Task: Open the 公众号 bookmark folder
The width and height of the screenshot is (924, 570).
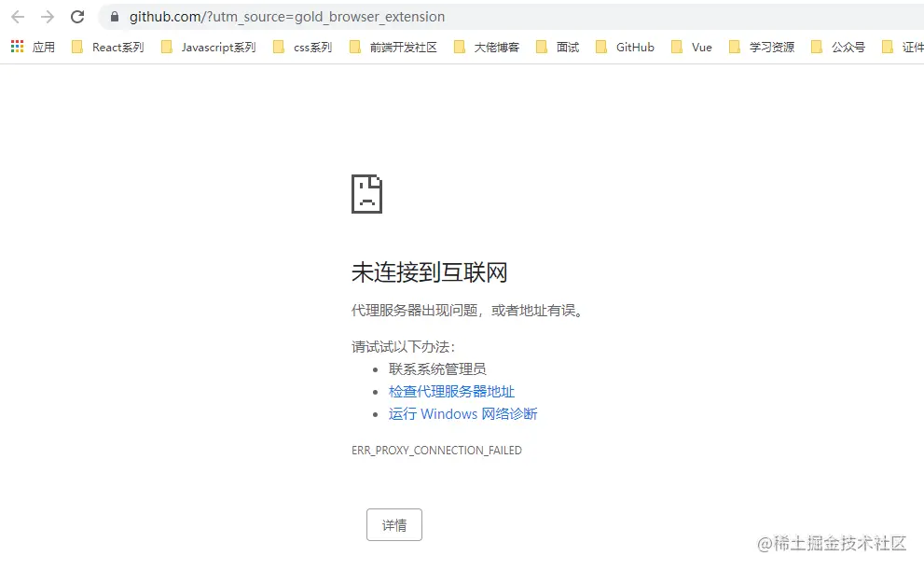Action: [x=838, y=48]
